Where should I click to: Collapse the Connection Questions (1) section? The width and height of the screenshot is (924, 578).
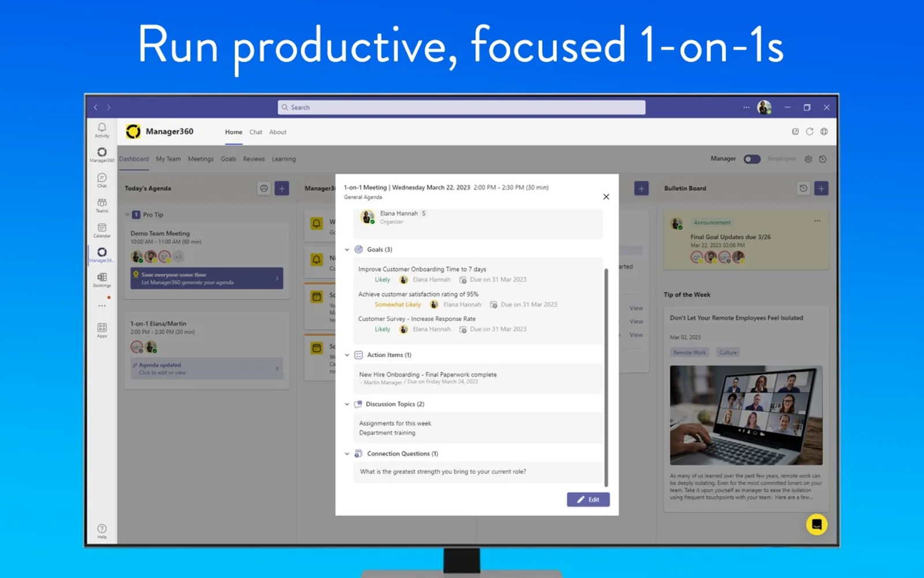click(347, 454)
